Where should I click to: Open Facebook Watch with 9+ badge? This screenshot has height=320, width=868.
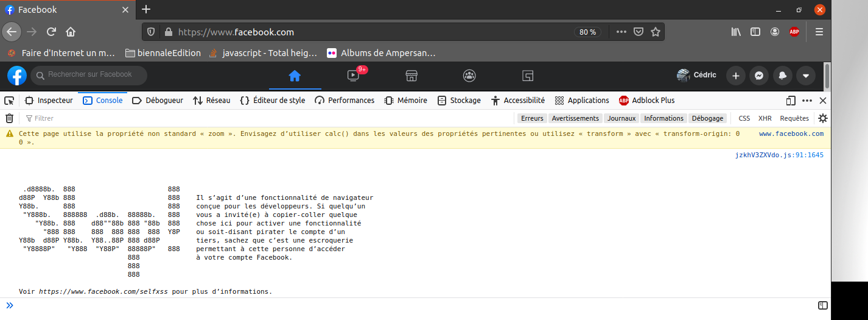point(353,76)
